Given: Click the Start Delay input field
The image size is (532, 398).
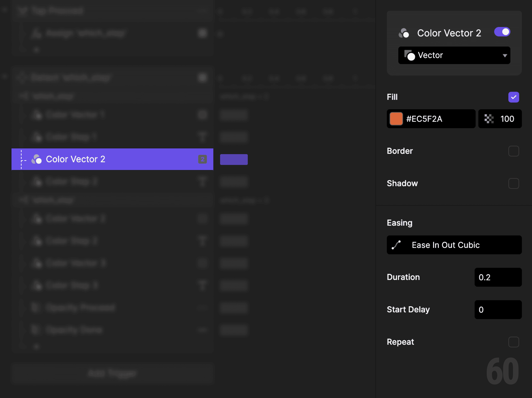Looking at the screenshot, I should pyautogui.click(x=498, y=310).
